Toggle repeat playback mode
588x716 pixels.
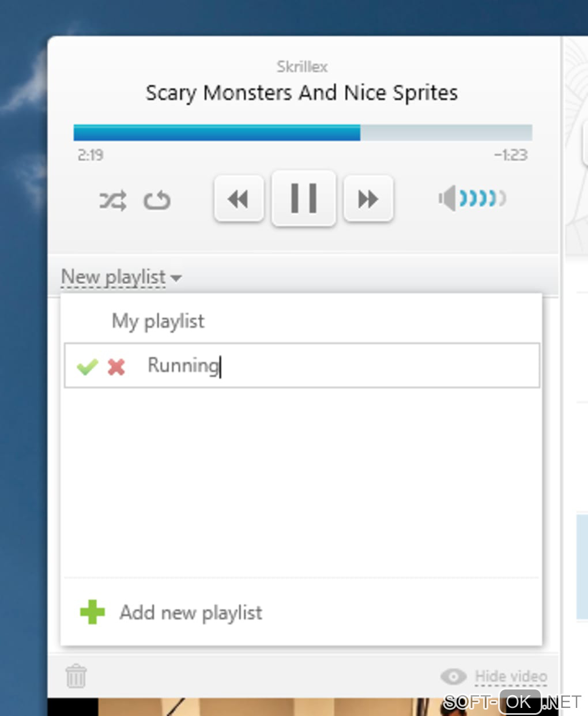click(157, 201)
